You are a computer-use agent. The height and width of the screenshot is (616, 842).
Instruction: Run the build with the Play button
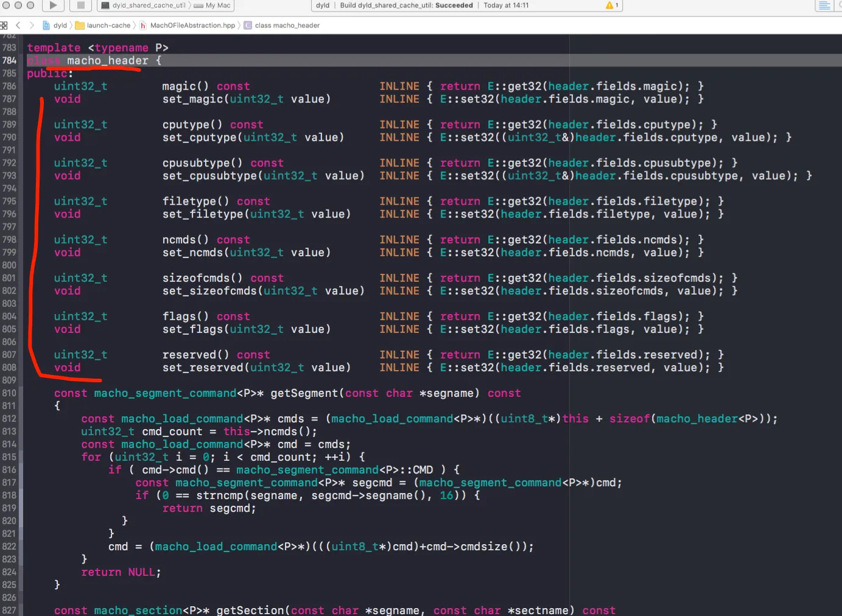(x=53, y=5)
